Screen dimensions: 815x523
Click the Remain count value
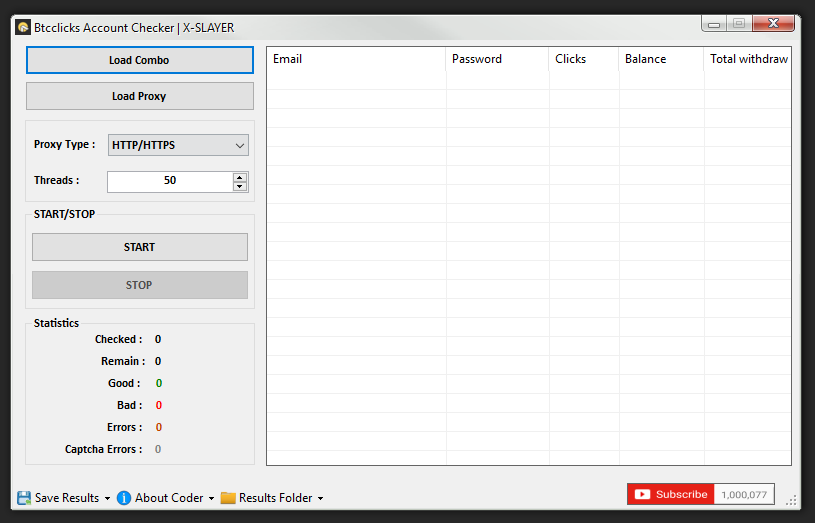[158, 361]
